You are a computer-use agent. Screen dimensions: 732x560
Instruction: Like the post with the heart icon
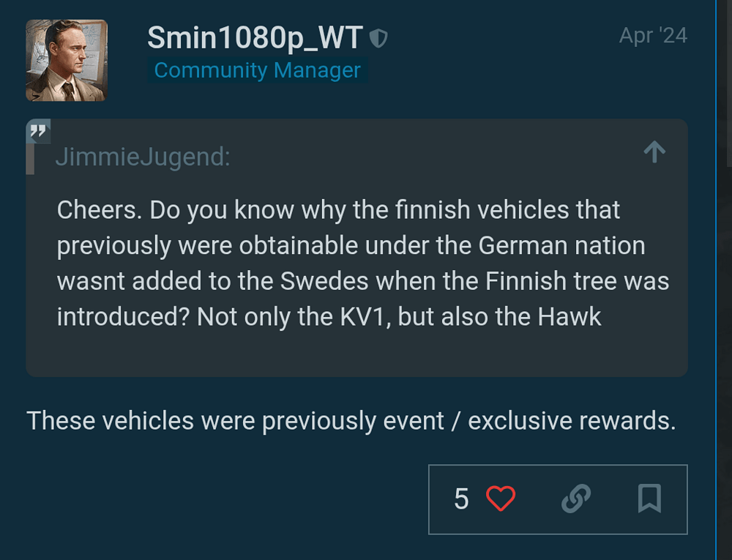pyautogui.click(x=501, y=499)
